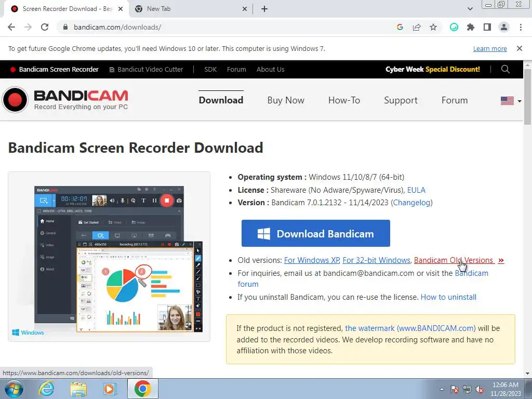This screenshot has width=532, height=399.
Task: Click the SDK link in top bar
Action: point(210,69)
